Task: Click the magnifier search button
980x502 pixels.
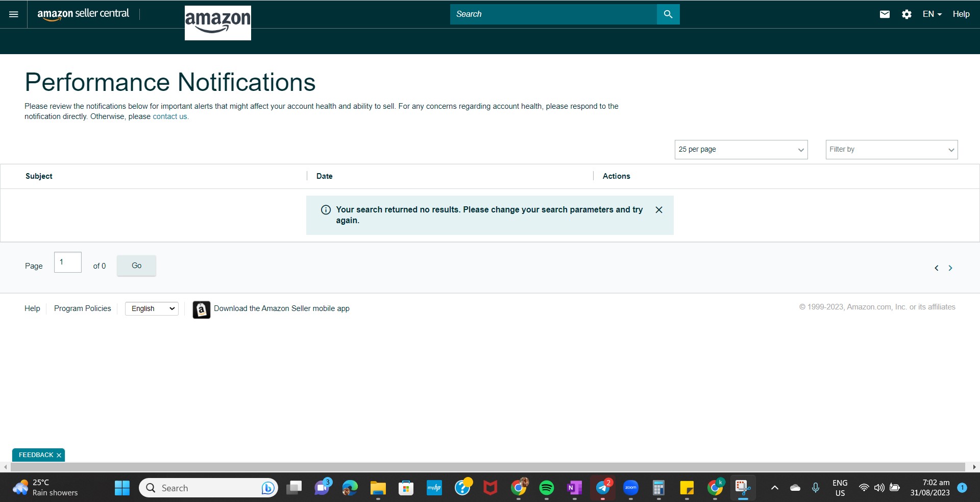Action: click(x=668, y=14)
